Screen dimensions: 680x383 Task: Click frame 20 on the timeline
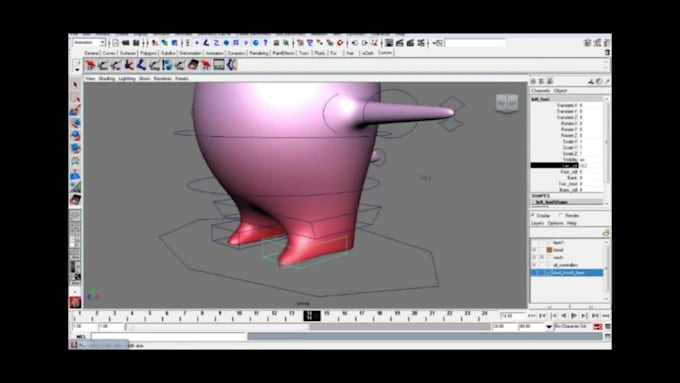click(x=415, y=315)
